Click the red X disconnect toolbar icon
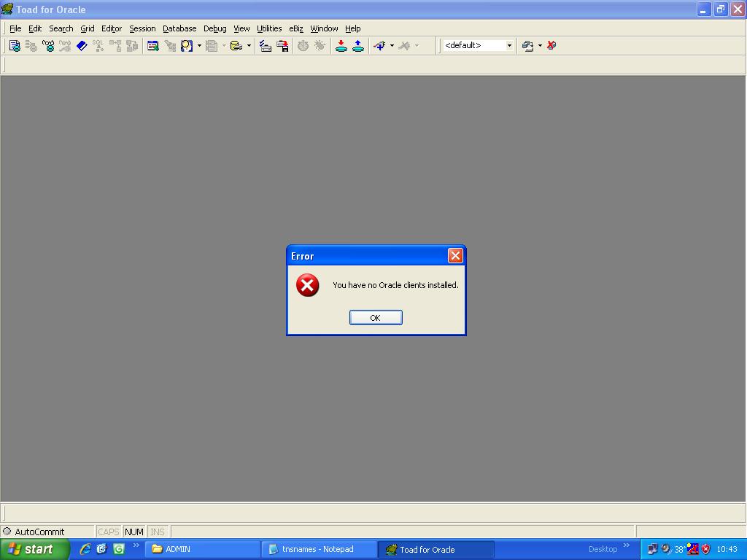The image size is (747, 560). click(x=551, y=45)
